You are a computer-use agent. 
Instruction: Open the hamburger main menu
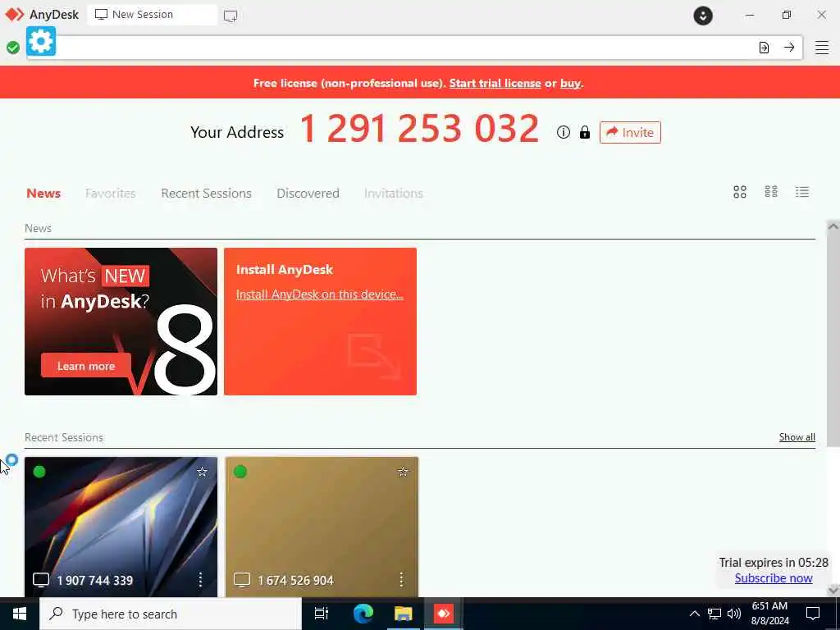(x=822, y=48)
